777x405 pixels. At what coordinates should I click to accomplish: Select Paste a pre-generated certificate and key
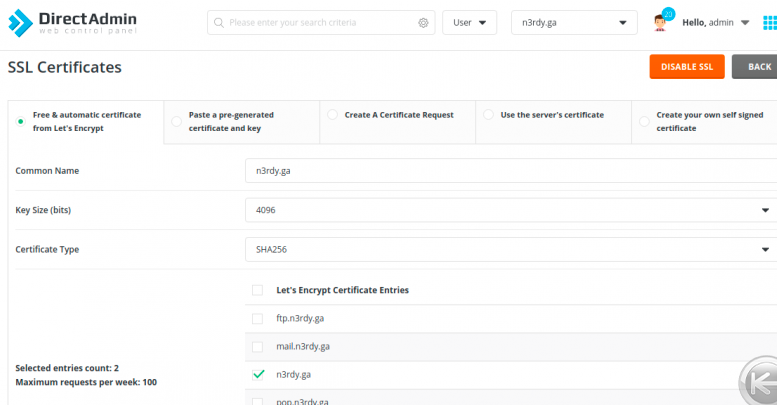click(176, 121)
